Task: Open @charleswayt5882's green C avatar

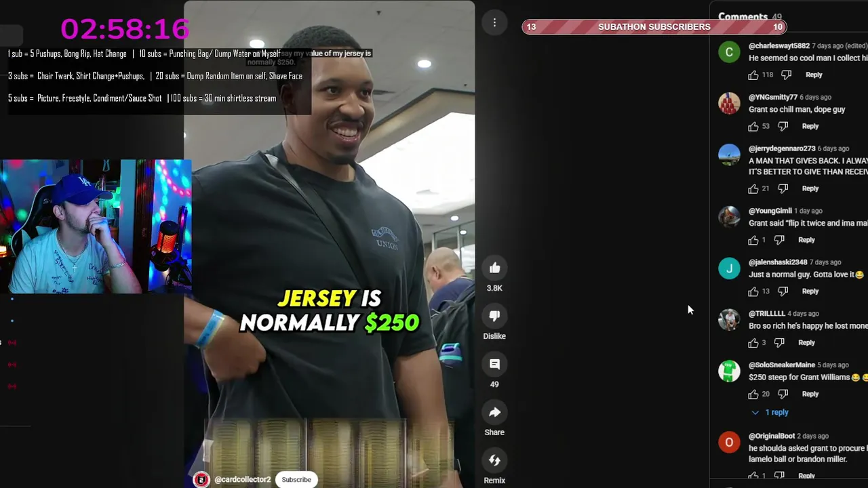Action: coord(729,52)
